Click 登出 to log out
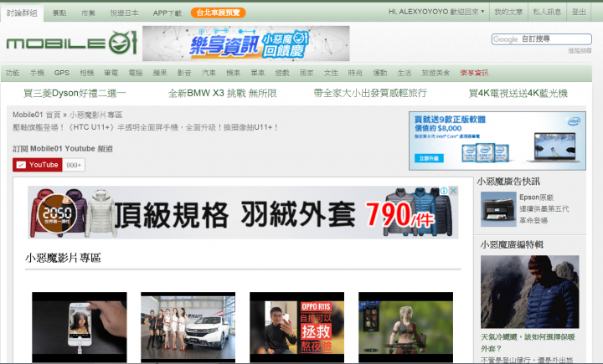 point(579,12)
